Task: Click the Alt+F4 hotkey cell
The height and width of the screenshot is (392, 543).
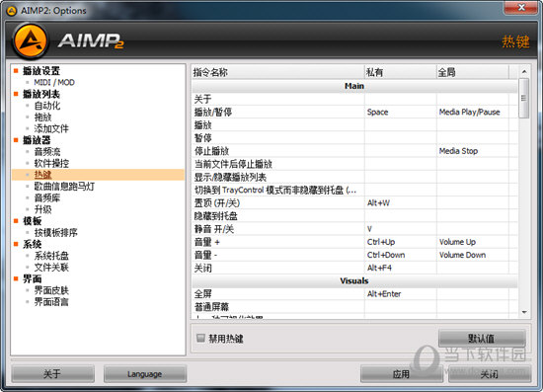Action: [400, 268]
